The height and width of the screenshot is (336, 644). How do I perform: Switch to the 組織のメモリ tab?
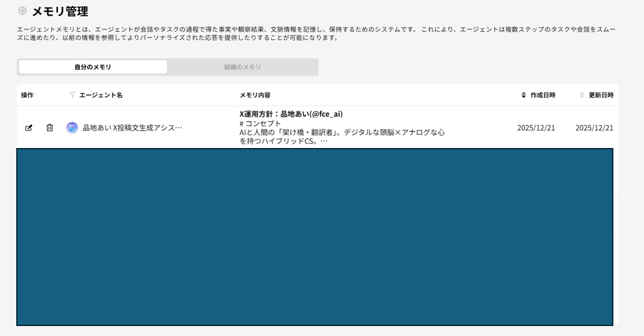tap(242, 67)
